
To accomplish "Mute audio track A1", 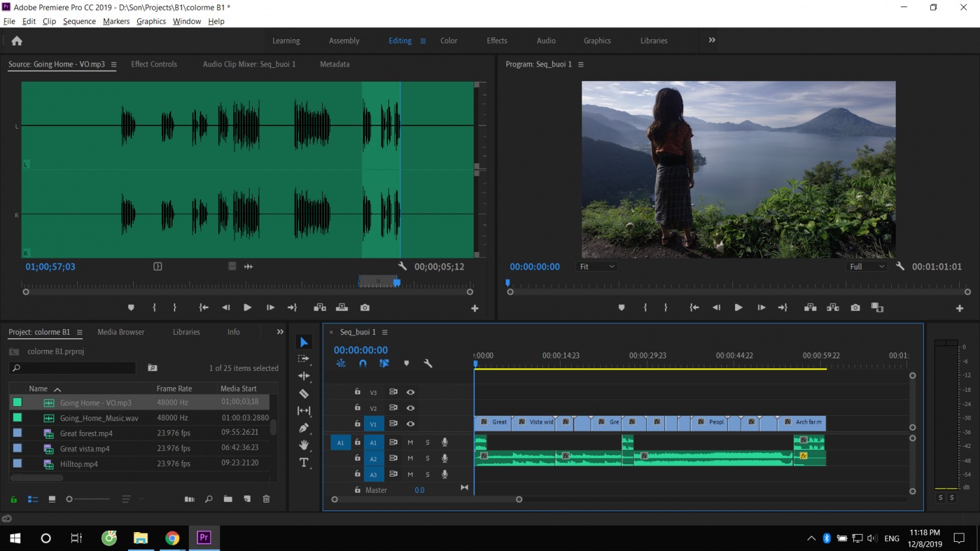I will pyautogui.click(x=410, y=442).
